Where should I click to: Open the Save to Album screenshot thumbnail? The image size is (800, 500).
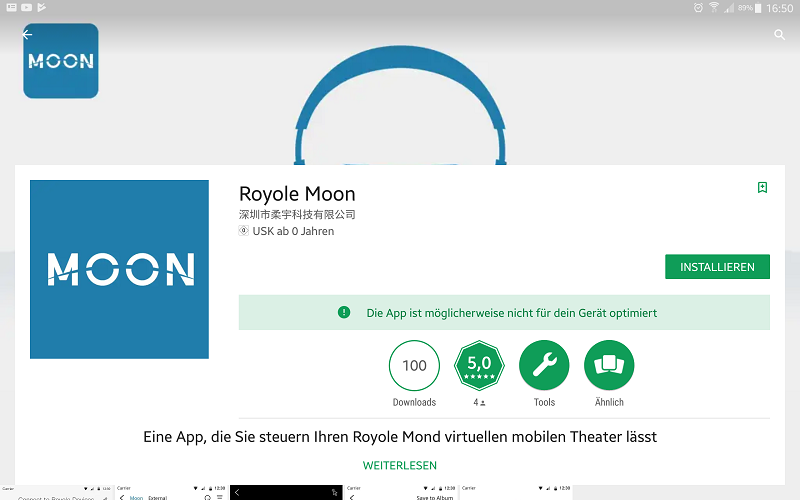click(x=401, y=493)
